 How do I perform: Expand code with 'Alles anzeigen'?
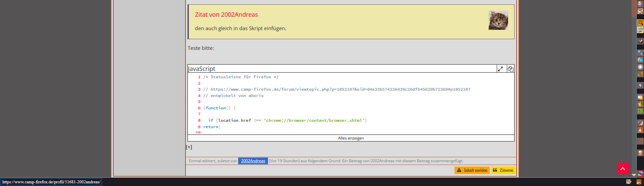351,138
